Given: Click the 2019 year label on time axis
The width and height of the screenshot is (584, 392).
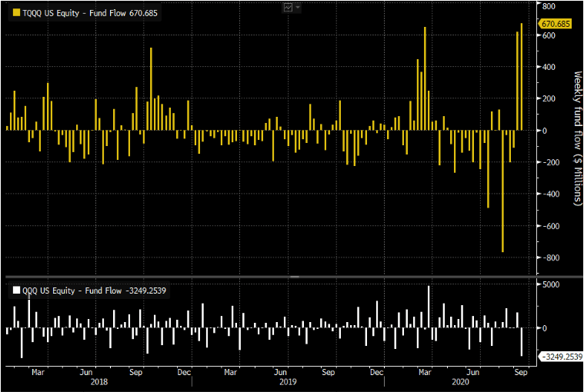Looking at the screenshot, I should click(288, 382).
